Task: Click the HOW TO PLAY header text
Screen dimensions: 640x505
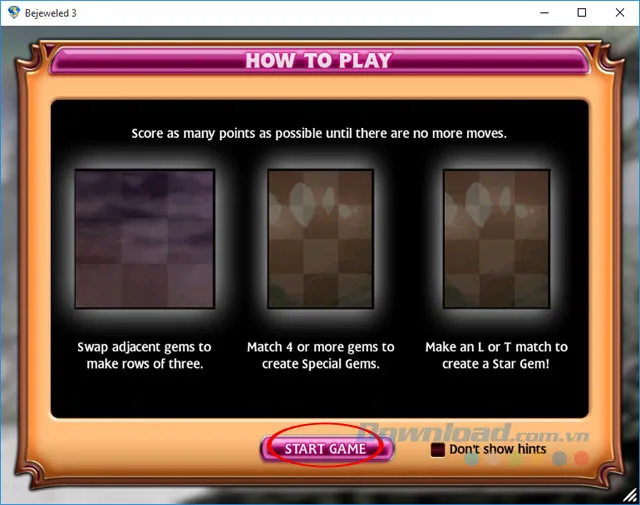Action: (319, 61)
